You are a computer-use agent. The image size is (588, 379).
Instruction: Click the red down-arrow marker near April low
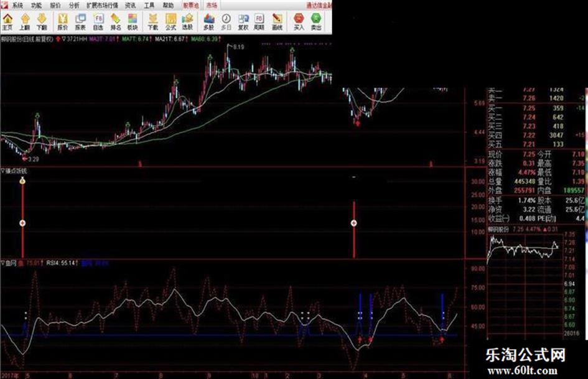coord(357,123)
